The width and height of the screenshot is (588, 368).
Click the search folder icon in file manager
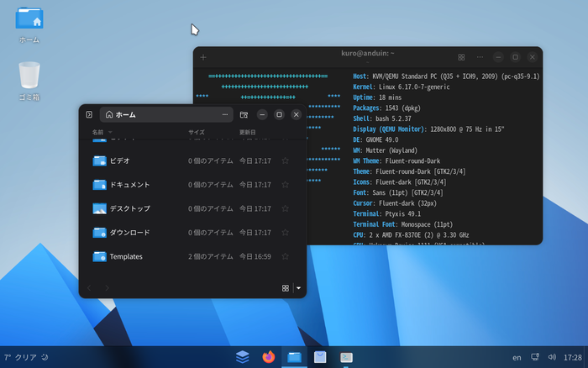[244, 114]
